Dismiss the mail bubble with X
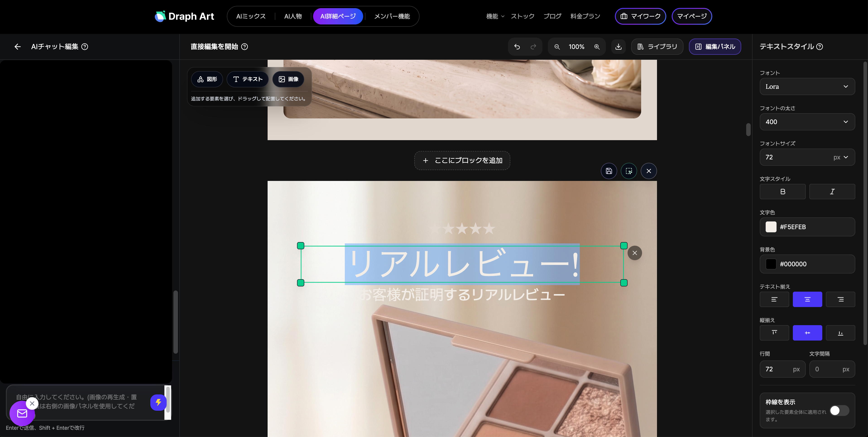This screenshot has height=437, width=868. [32, 403]
